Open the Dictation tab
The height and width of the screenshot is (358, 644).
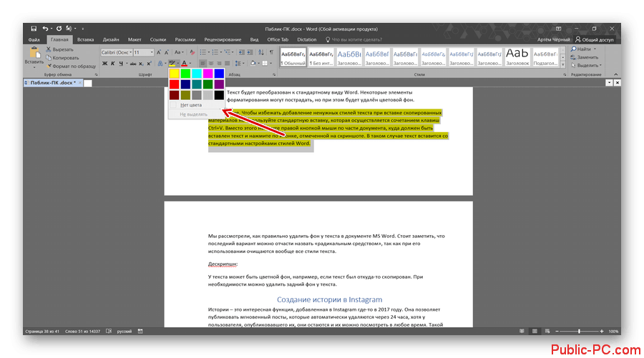point(307,40)
